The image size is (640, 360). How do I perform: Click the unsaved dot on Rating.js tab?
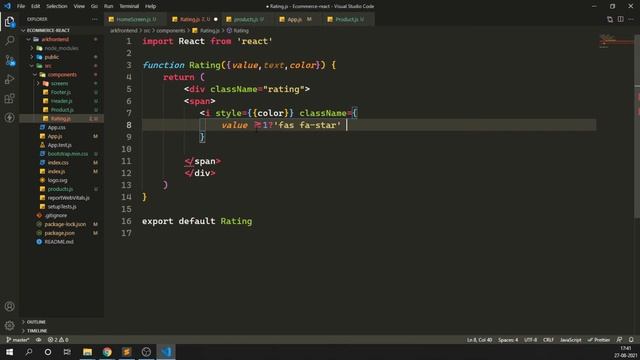tap(216, 19)
